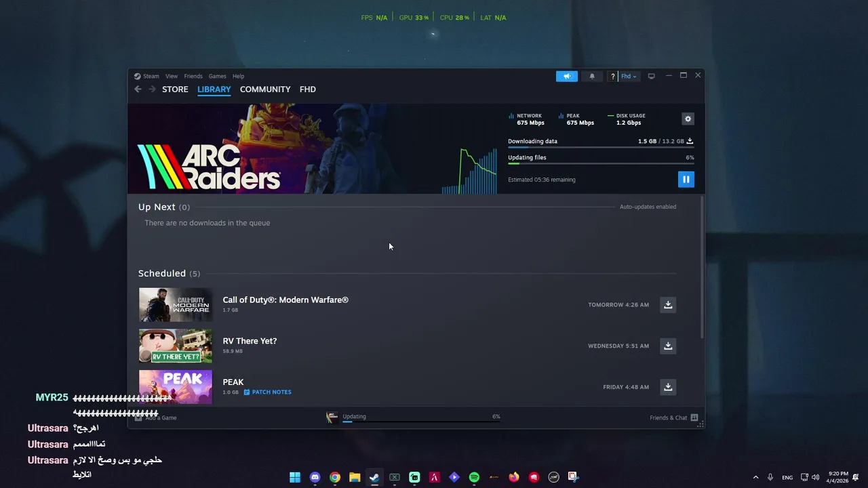Open Snipping Tool from the taskbar
Viewport: 868px width, 488px height.
(573, 477)
